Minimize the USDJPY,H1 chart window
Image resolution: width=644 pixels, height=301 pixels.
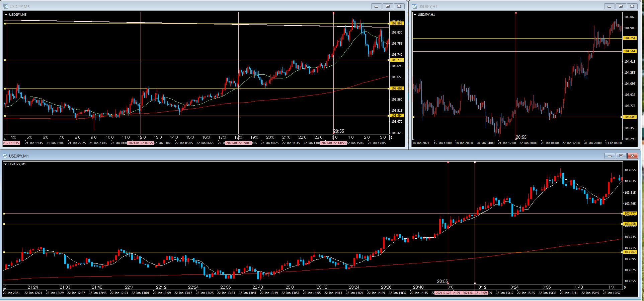(x=609, y=6)
